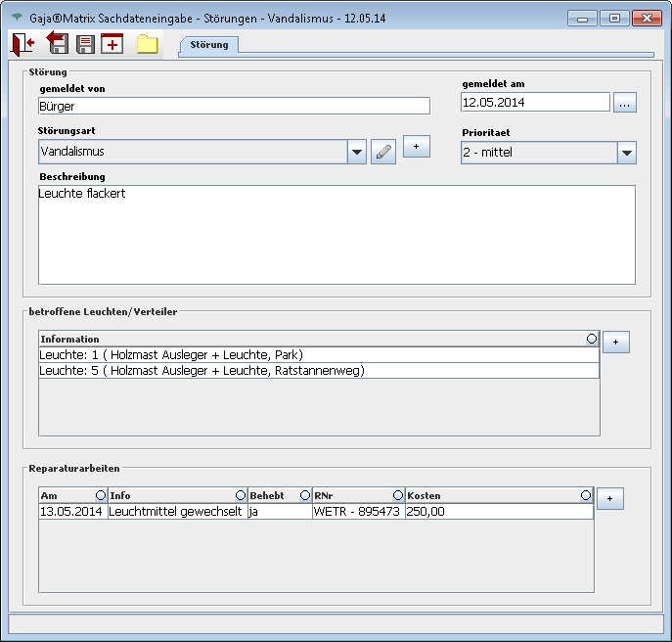Toggle the circle on the Information column header

click(591, 339)
